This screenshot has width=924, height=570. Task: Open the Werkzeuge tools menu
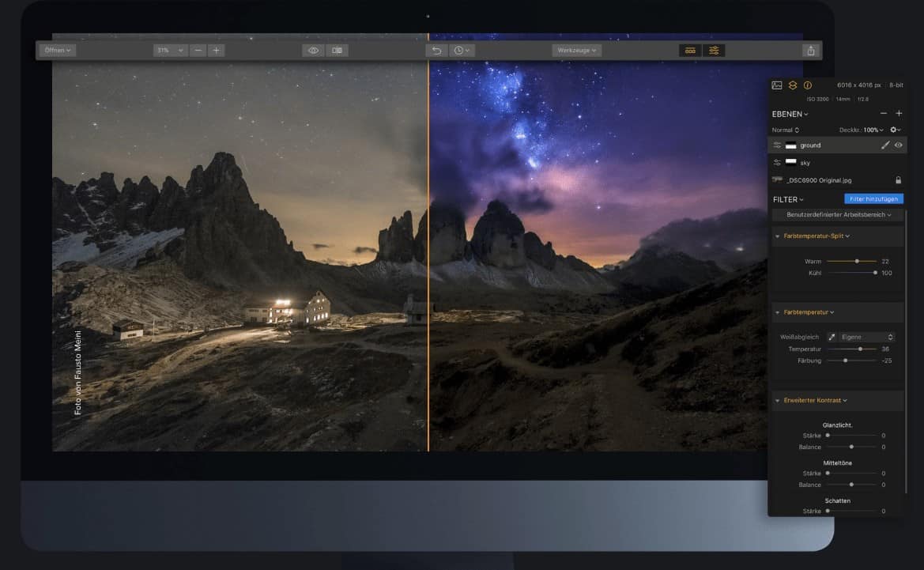[x=576, y=51]
